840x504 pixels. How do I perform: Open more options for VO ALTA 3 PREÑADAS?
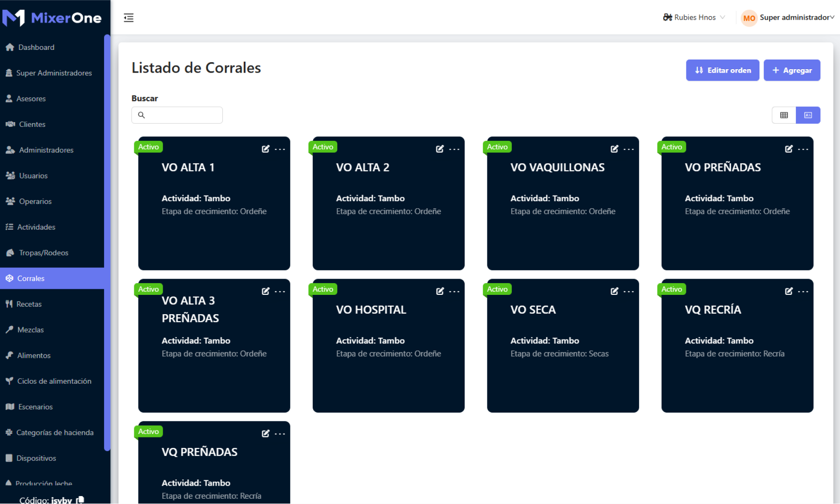tap(280, 291)
